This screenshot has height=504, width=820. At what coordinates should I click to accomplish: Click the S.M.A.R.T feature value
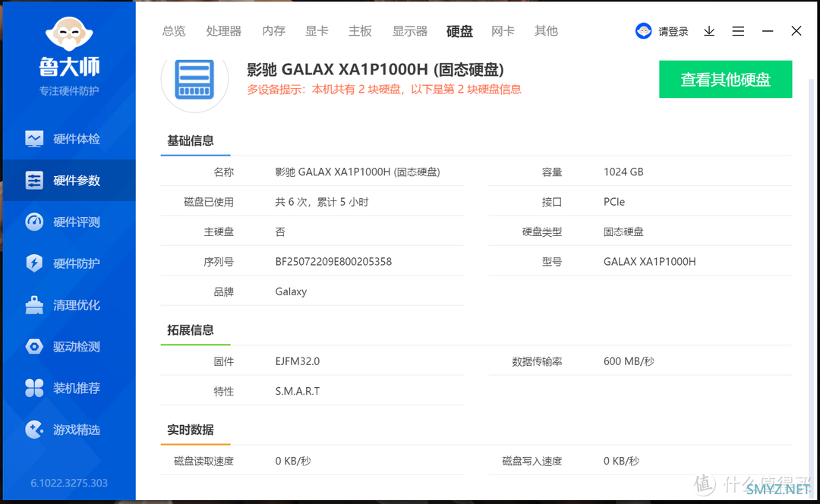(x=297, y=391)
